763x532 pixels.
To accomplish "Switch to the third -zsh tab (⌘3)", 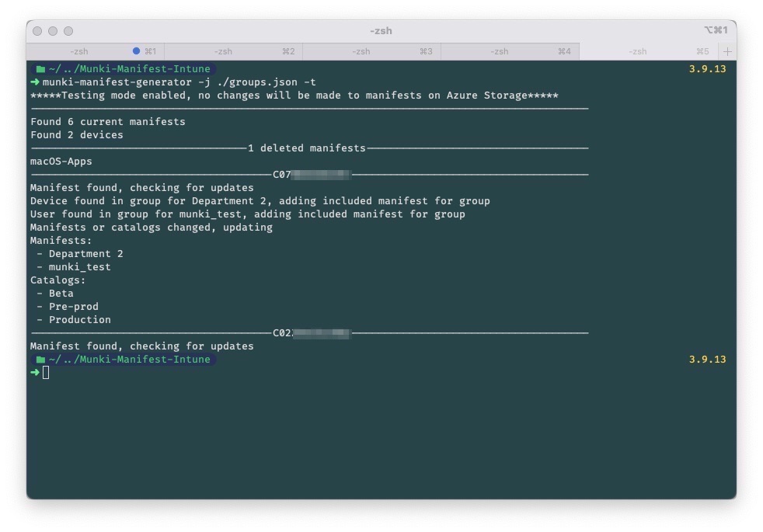I will point(371,51).
